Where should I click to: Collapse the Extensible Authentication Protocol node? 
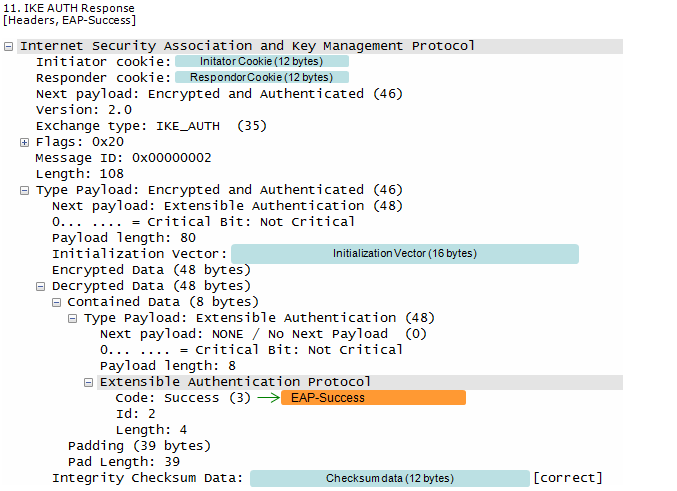point(89,383)
